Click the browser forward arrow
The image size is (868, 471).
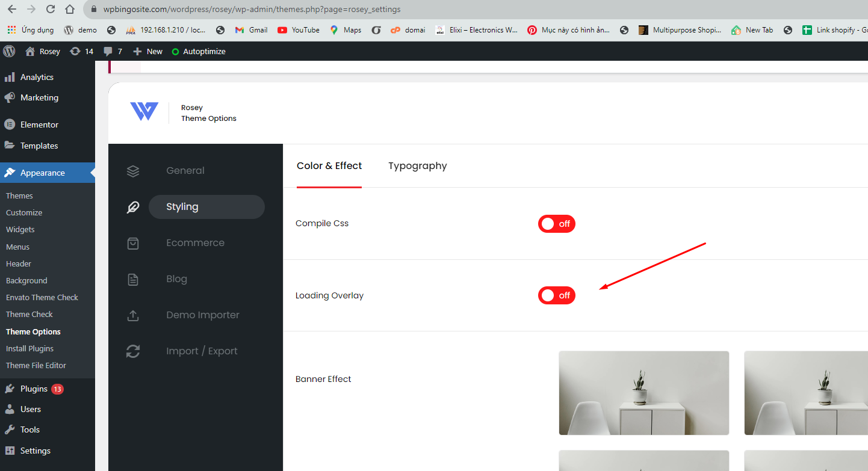click(x=31, y=10)
